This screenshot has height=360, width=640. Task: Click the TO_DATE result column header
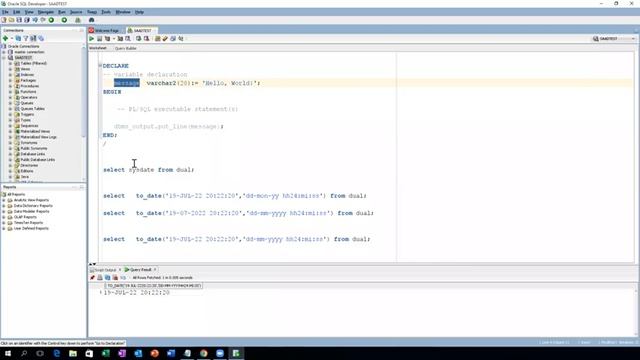pos(153,286)
